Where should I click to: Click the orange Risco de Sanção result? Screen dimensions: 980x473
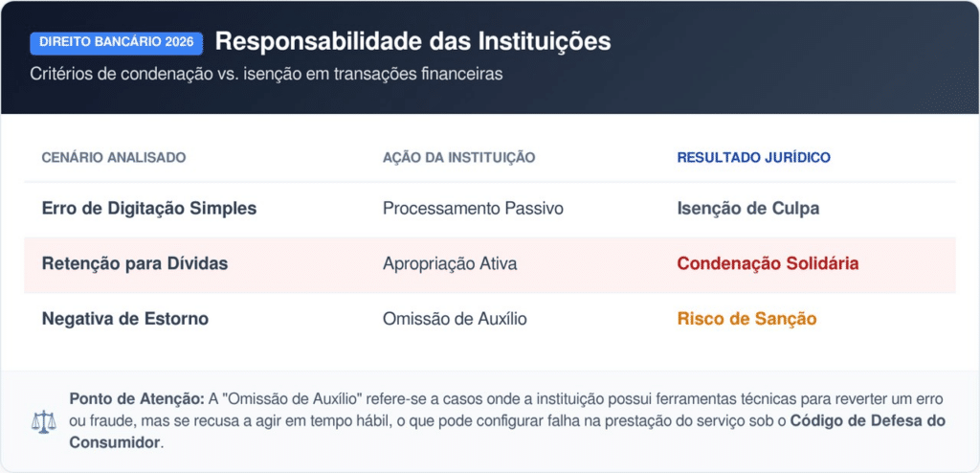pos(746,319)
